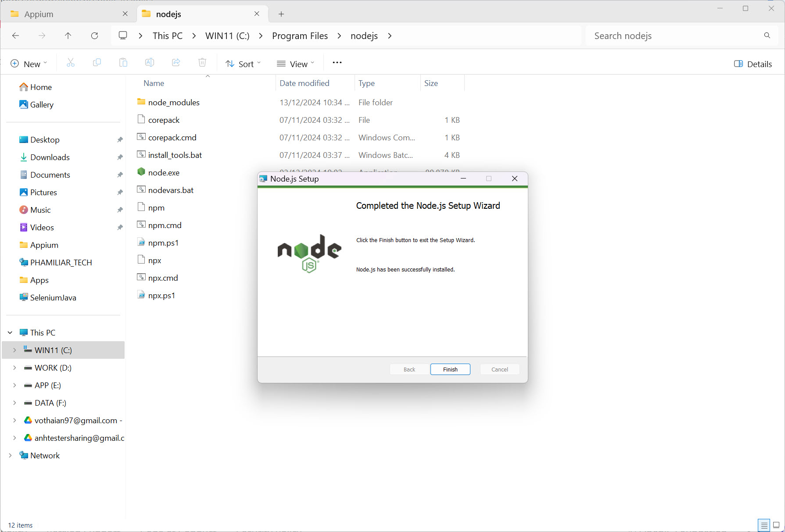Select node.exe application

click(164, 173)
